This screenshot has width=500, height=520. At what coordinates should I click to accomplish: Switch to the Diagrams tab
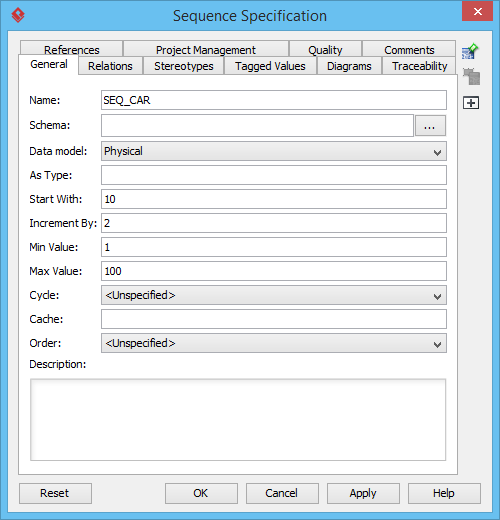349,66
